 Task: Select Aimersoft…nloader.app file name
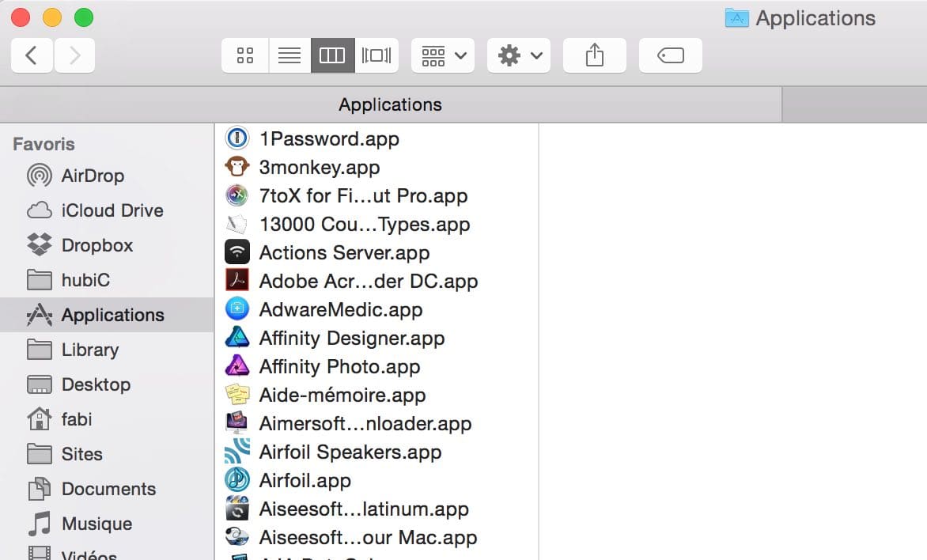click(365, 423)
